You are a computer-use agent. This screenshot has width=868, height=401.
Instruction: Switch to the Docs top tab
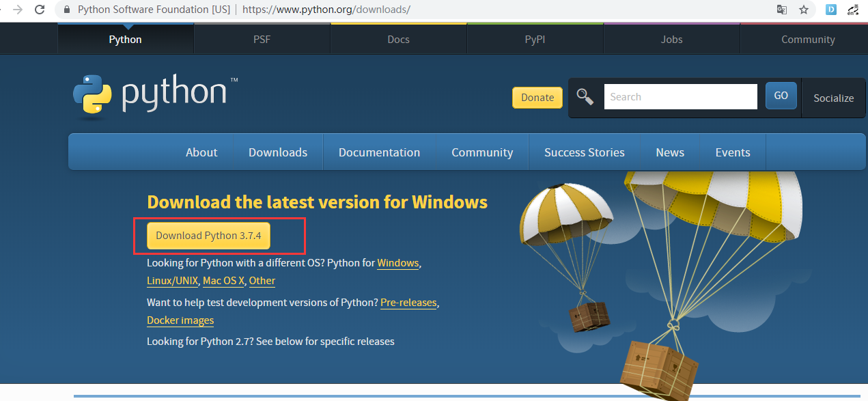coord(399,40)
